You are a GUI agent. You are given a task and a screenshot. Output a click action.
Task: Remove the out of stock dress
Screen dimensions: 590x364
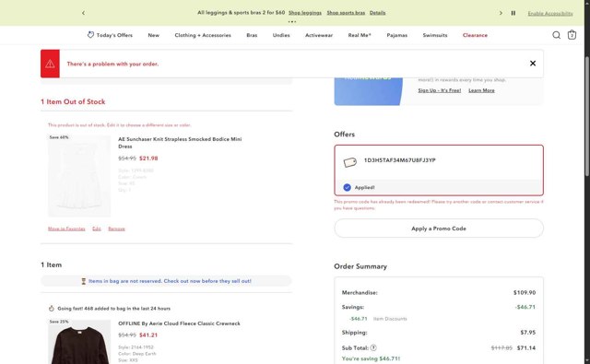pyautogui.click(x=116, y=229)
